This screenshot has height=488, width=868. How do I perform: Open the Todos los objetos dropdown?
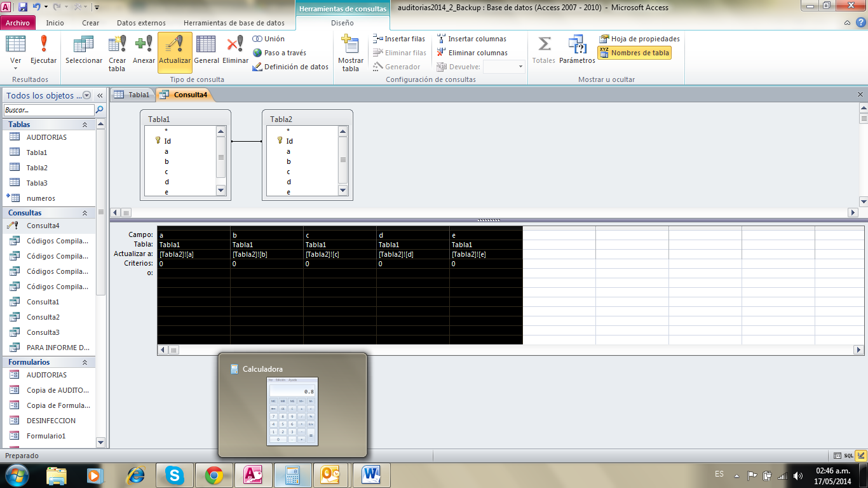(x=87, y=95)
